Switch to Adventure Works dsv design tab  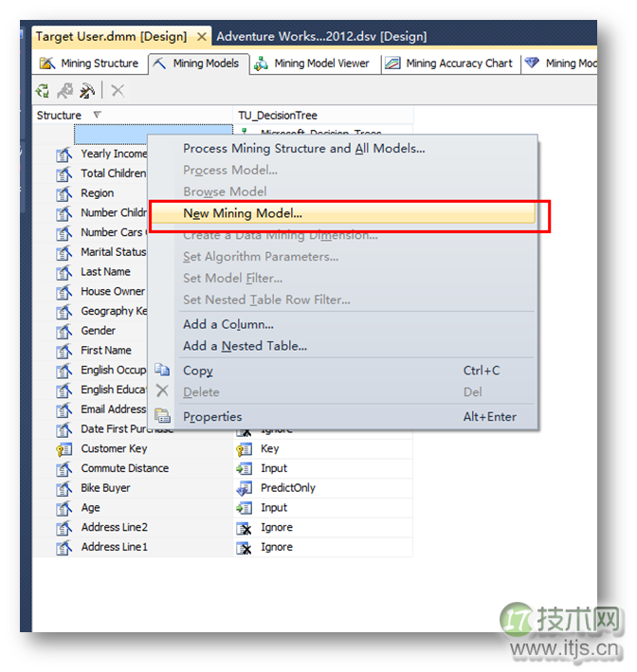click(320, 37)
